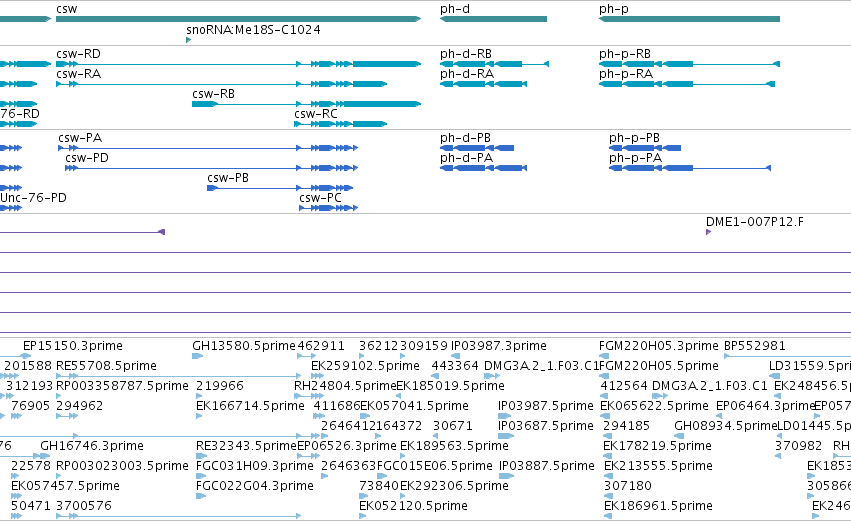The image size is (851, 521).
Task: Select the csw-RB transcript label
Action: coord(213,94)
